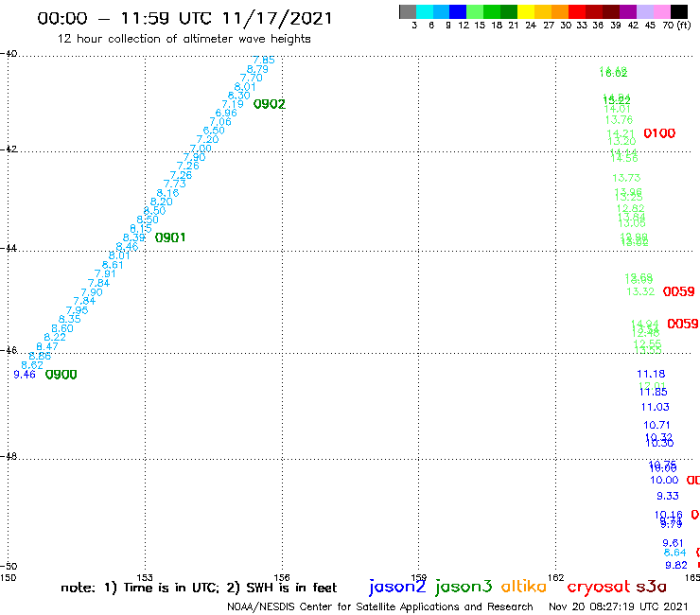Click the longitude axis label 153

[145, 578]
